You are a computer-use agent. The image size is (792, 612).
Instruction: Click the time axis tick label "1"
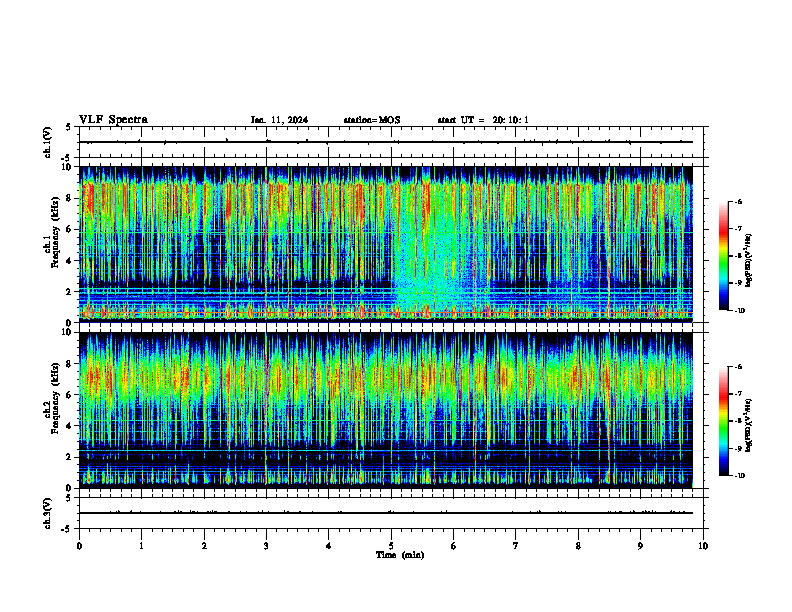pyautogui.click(x=141, y=546)
